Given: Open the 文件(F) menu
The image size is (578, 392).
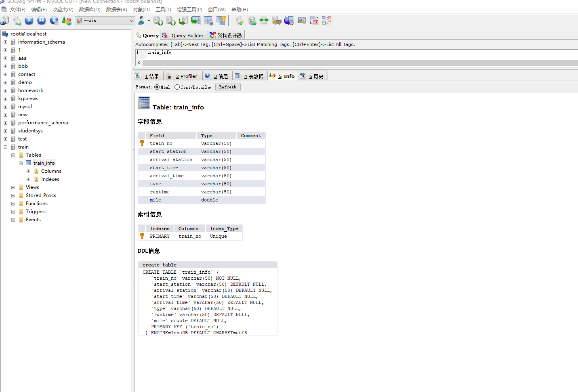Looking at the screenshot, I should tap(17, 10).
